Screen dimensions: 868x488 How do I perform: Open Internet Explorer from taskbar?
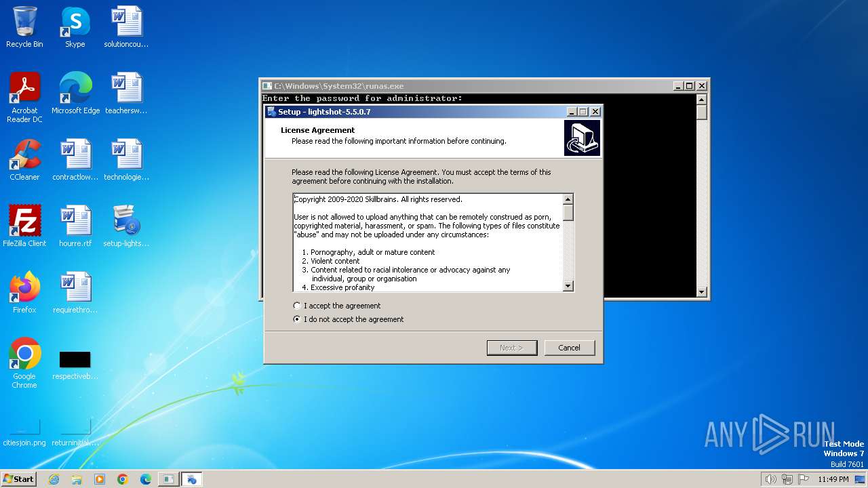(x=54, y=479)
